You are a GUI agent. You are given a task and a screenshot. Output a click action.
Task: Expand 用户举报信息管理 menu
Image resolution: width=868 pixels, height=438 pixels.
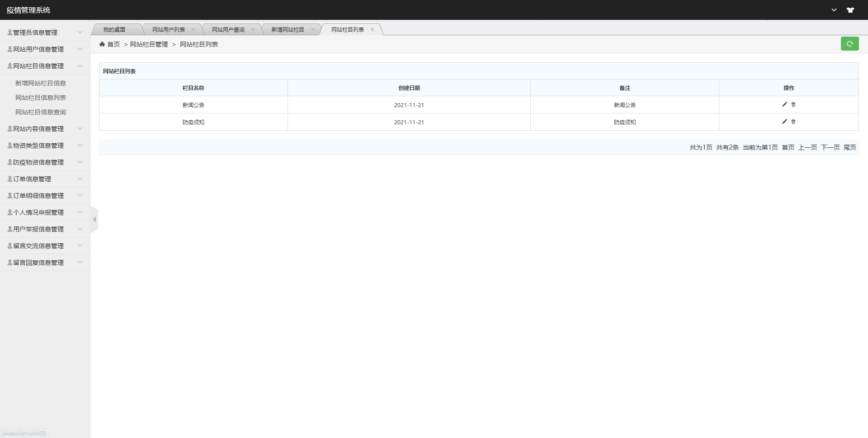tap(45, 229)
